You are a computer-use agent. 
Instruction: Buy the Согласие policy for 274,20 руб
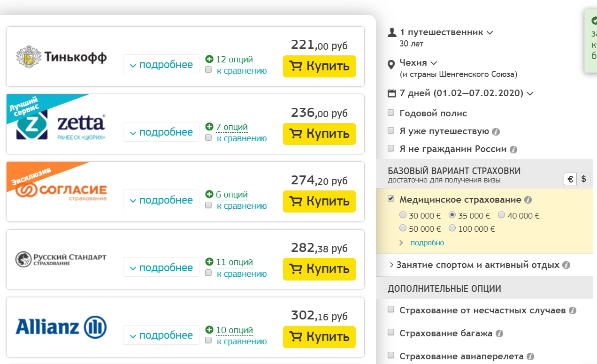319,201
